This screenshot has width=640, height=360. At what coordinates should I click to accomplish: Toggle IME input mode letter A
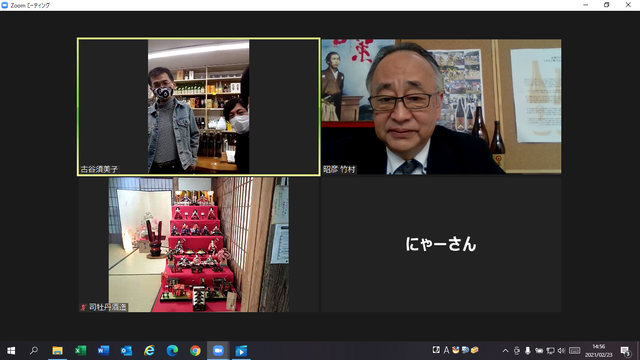(446, 350)
